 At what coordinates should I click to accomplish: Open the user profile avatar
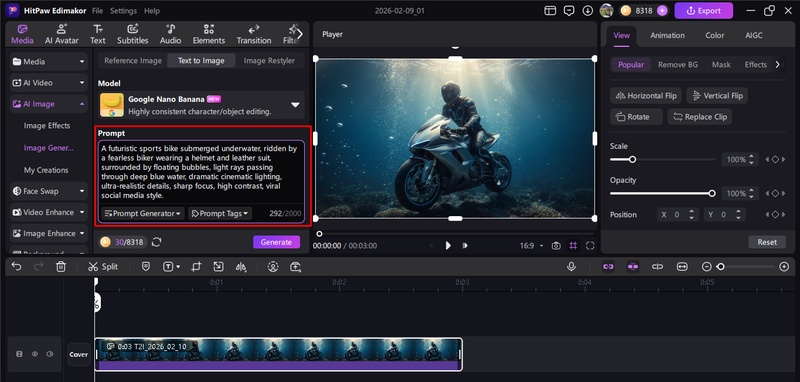click(x=606, y=10)
